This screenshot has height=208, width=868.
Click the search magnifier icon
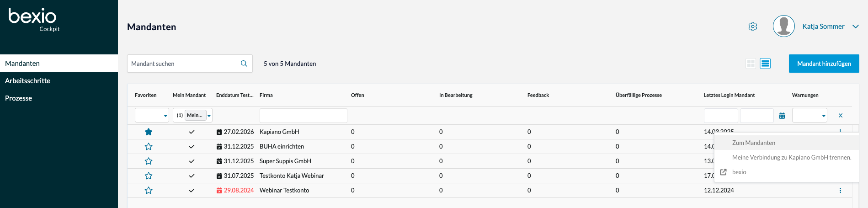click(244, 64)
